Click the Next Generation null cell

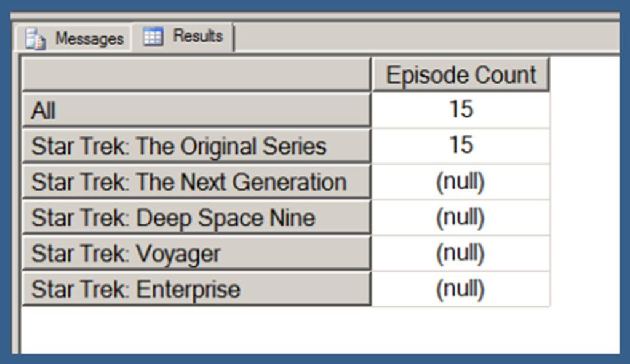460,182
